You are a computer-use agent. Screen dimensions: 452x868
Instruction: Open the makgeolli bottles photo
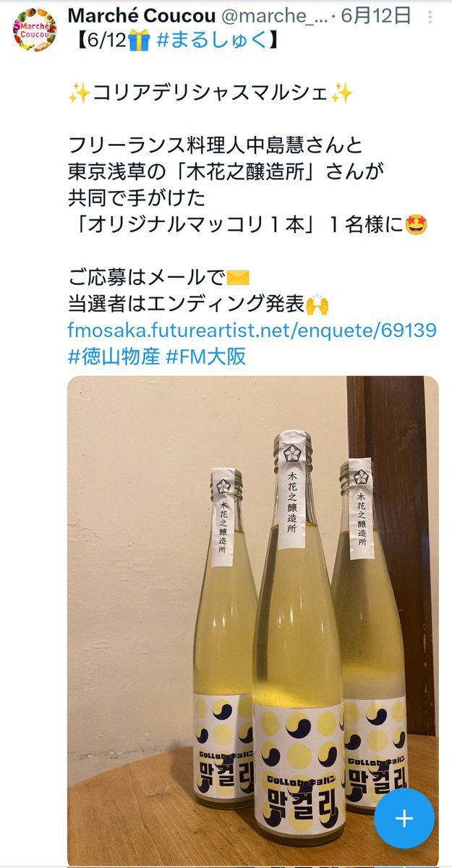252,621
